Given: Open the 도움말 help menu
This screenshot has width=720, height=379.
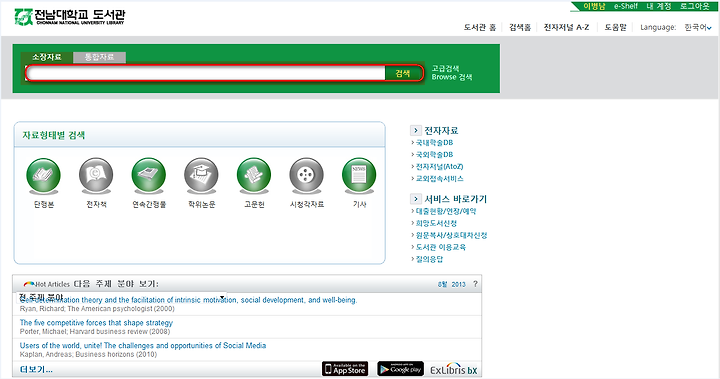Looking at the screenshot, I should (x=615, y=28).
